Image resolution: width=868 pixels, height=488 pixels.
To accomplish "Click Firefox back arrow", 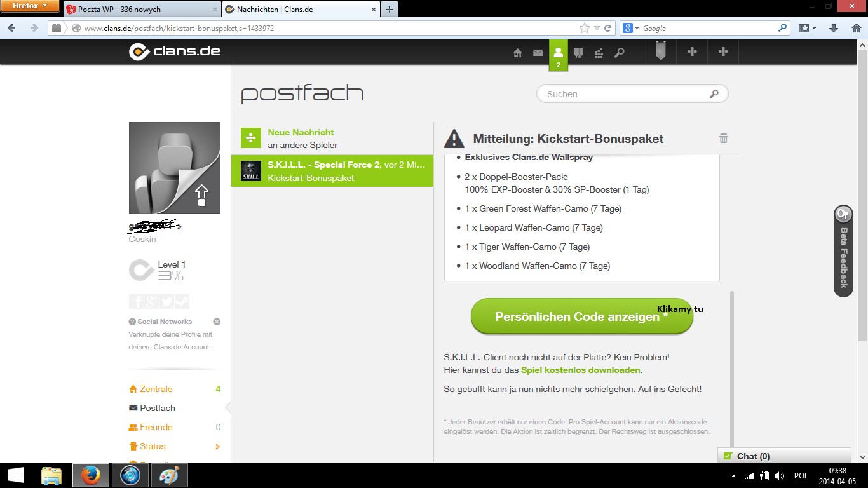I will click(x=11, y=28).
